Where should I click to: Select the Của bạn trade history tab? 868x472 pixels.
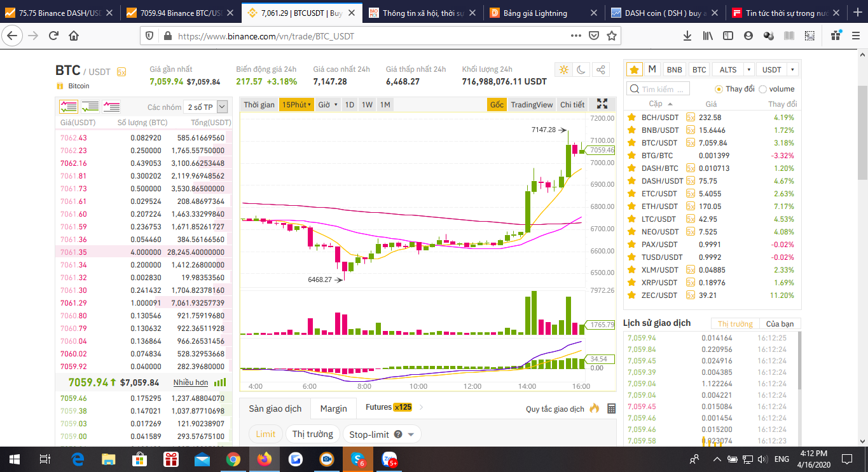pyautogui.click(x=780, y=324)
